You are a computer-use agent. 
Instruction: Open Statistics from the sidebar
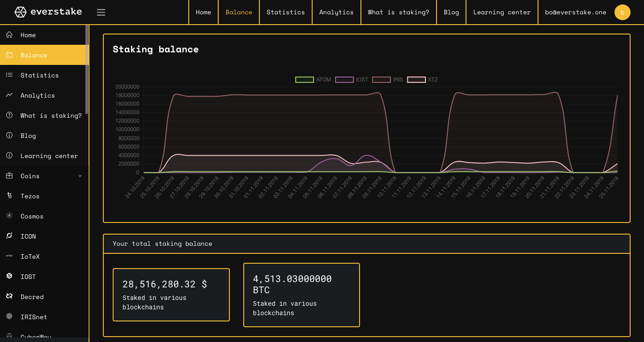(44, 75)
